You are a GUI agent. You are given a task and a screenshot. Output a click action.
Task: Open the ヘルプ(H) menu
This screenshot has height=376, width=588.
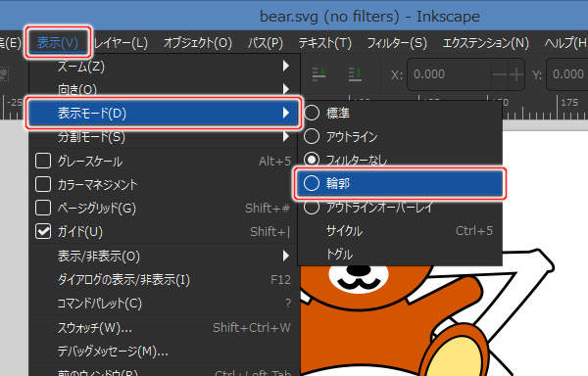pos(565,43)
